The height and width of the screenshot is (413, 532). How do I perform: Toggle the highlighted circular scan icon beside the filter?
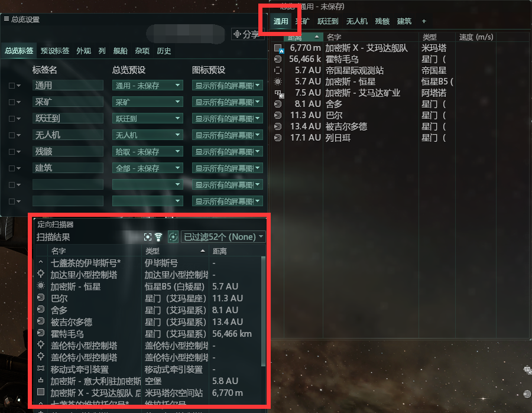[x=173, y=237]
